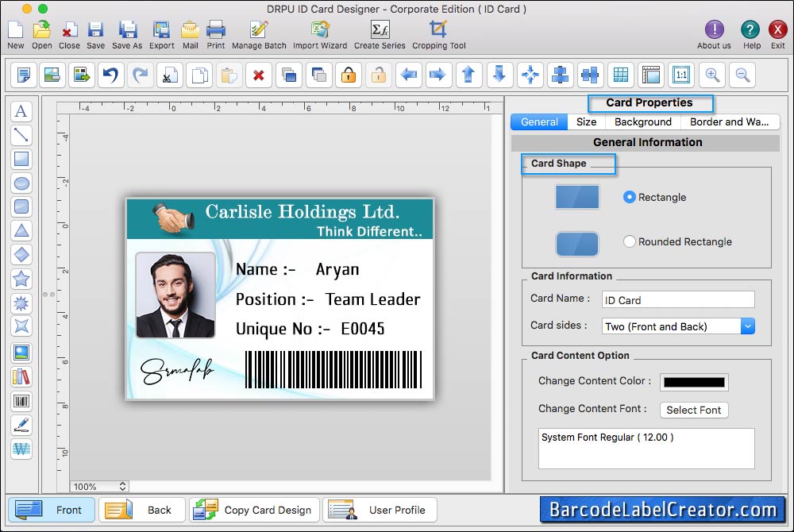This screenshot has width=794, height=532.
Task: Click the Print icon
Action: point(216,34)
